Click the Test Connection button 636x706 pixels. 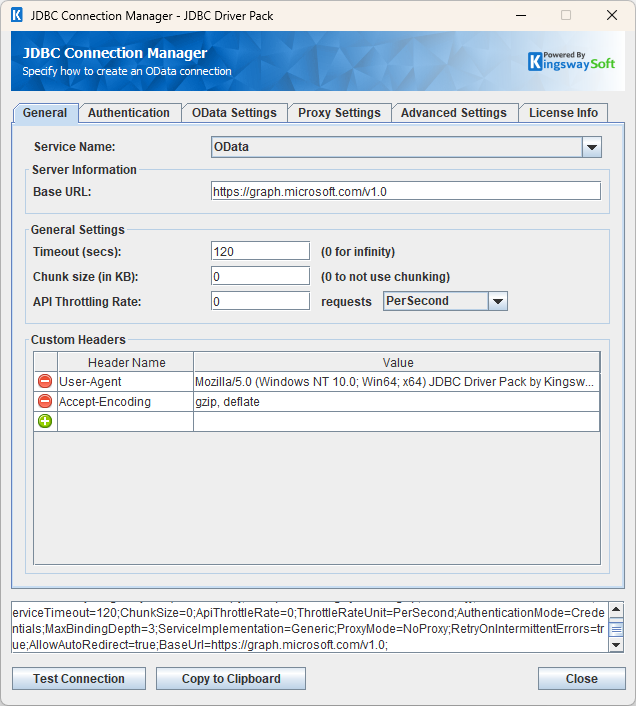(79, 679)
